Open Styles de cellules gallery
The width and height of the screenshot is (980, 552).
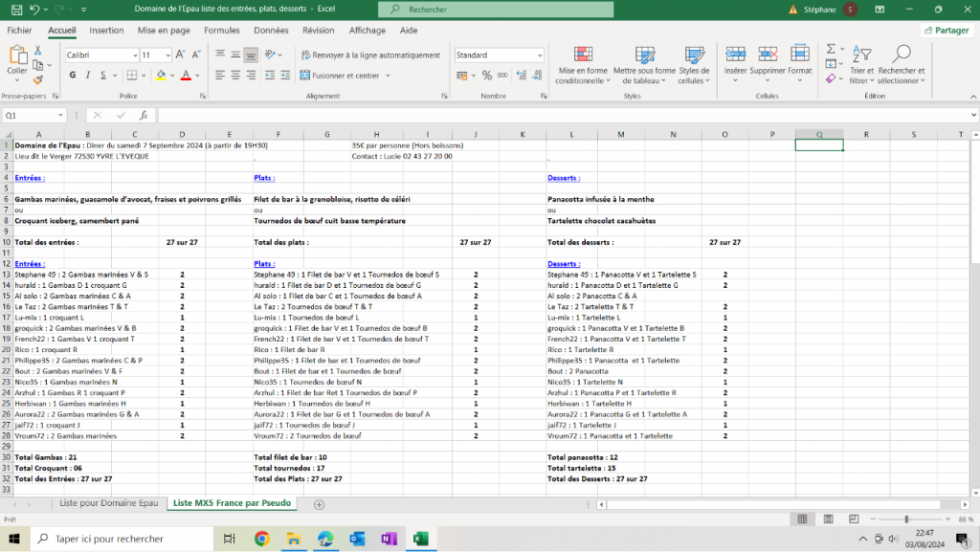[694, 65]
